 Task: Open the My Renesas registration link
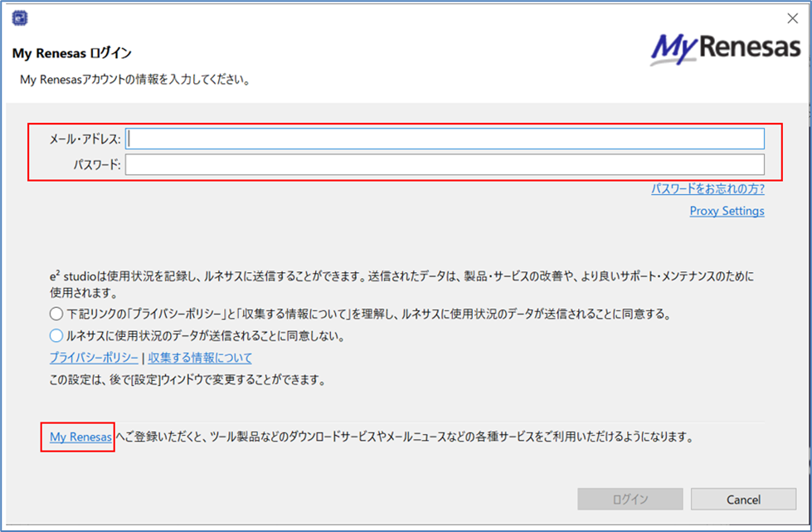tap(80, 437)
